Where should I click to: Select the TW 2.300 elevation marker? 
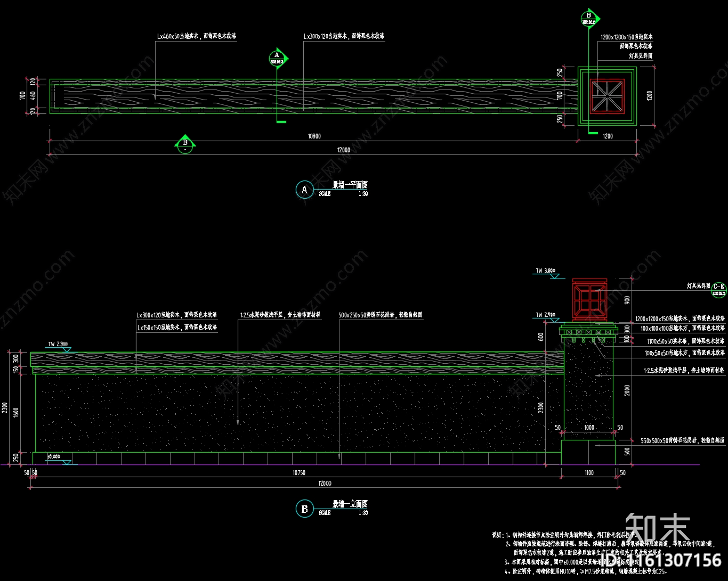[59, 346]
